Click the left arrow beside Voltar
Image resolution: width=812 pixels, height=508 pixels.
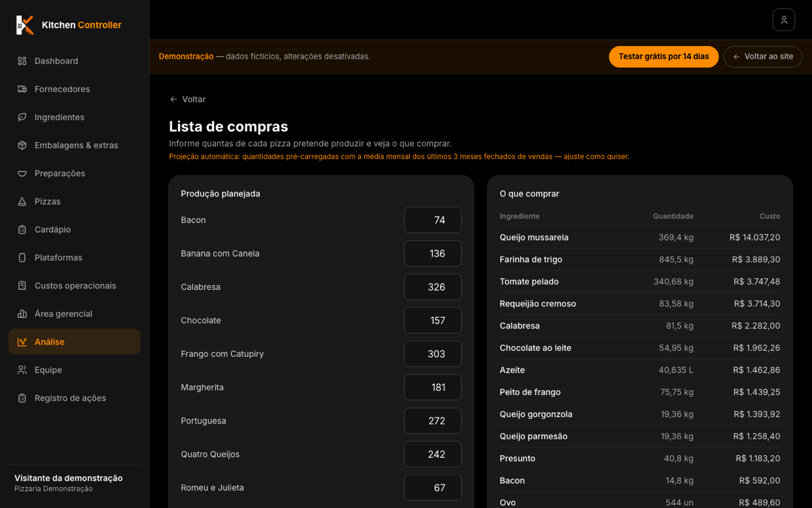[174, 100]
